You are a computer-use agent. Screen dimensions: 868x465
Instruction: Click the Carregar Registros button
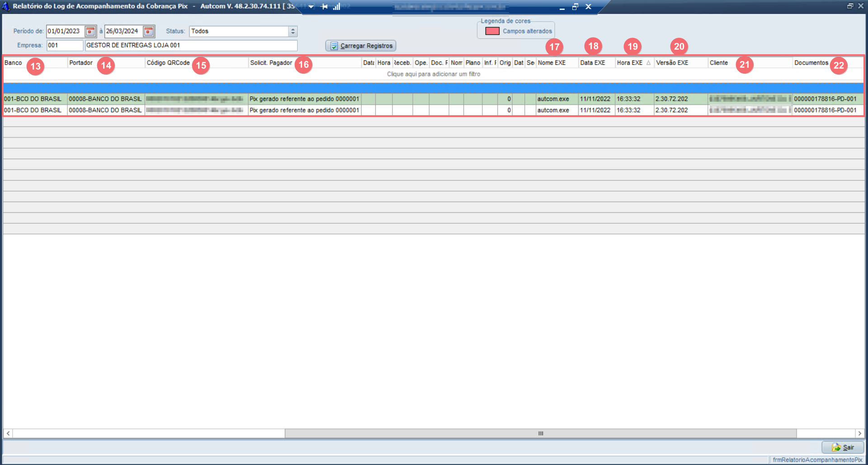(361, 46)
